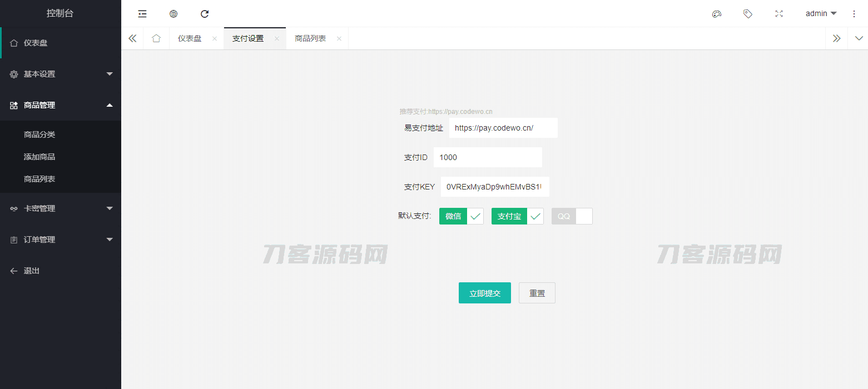Click the 控制台 header title
Screen dimensions: 868x389
60,13
